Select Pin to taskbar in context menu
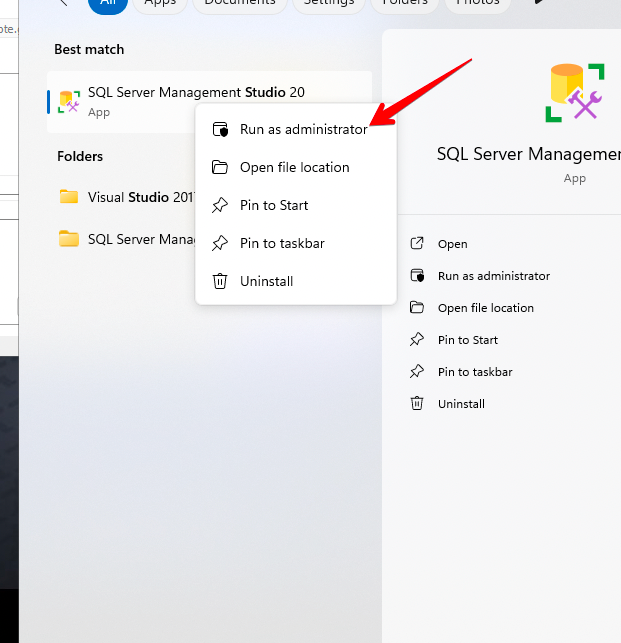Viewport: 621px width, 643px height. click(x=296, y=244)
